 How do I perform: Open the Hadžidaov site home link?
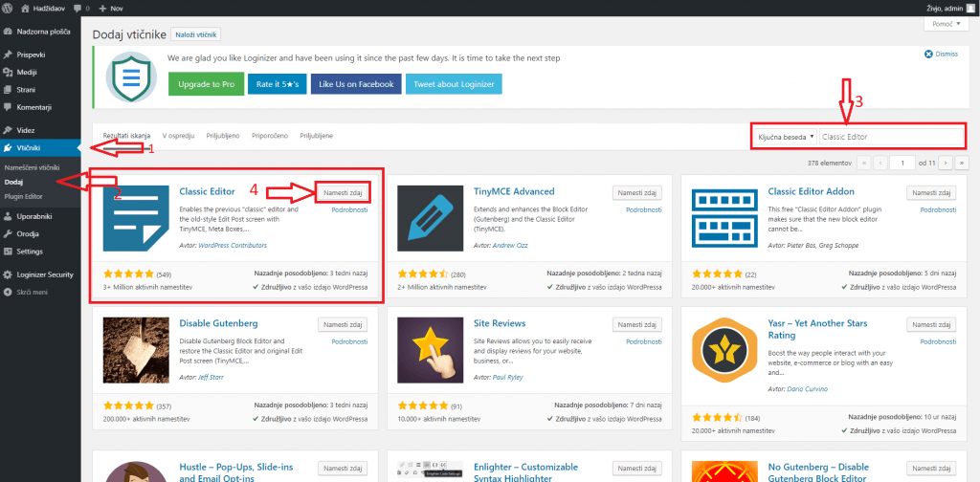pyautogui.click(x=41, y=9)
